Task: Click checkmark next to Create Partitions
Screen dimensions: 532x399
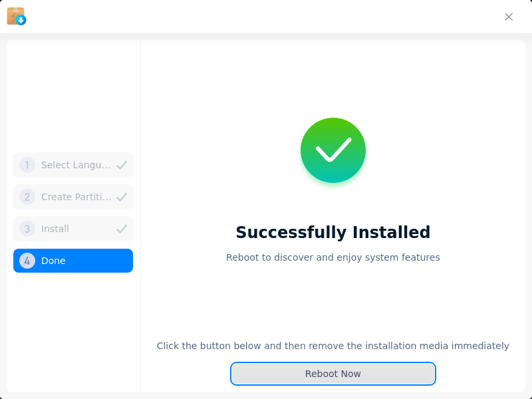Action: [122, 197]
